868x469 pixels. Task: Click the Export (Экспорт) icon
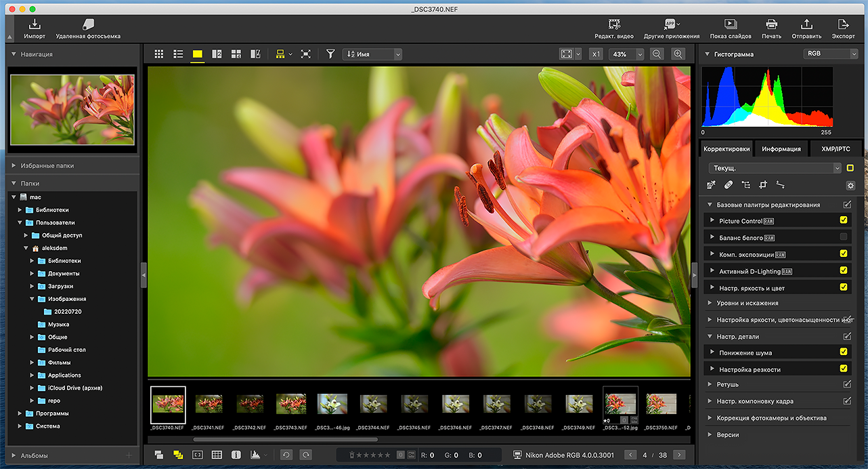pos(843,25)
